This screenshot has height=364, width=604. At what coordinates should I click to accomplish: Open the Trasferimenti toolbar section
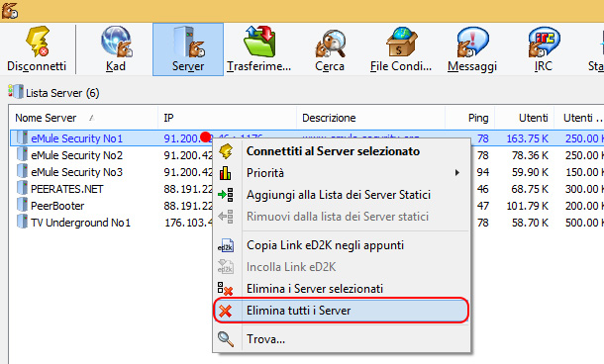pyautogui.click(x=258, y=49)
